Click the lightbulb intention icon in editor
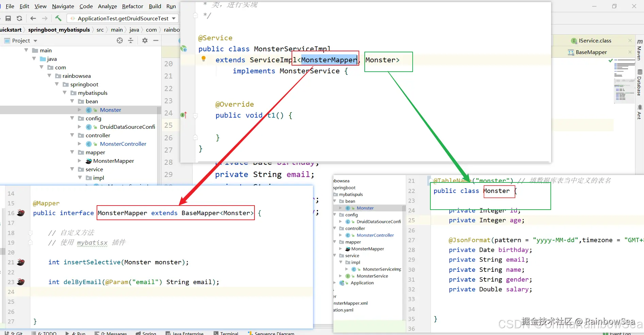The width and height of the screenshot is (644, 335). pyautogui.click(x=203, y=58)
